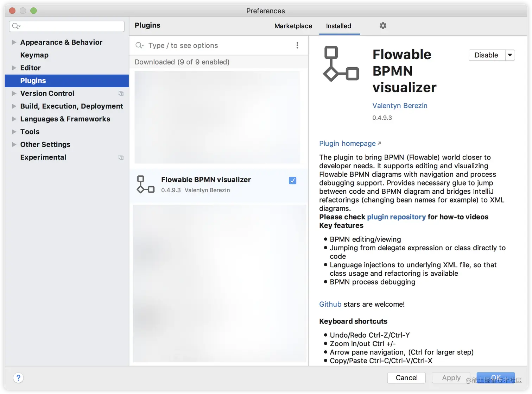This screenshot has height=394, width=532.
Task: Open the kebab menu beside plugin search
Action: 297,45
